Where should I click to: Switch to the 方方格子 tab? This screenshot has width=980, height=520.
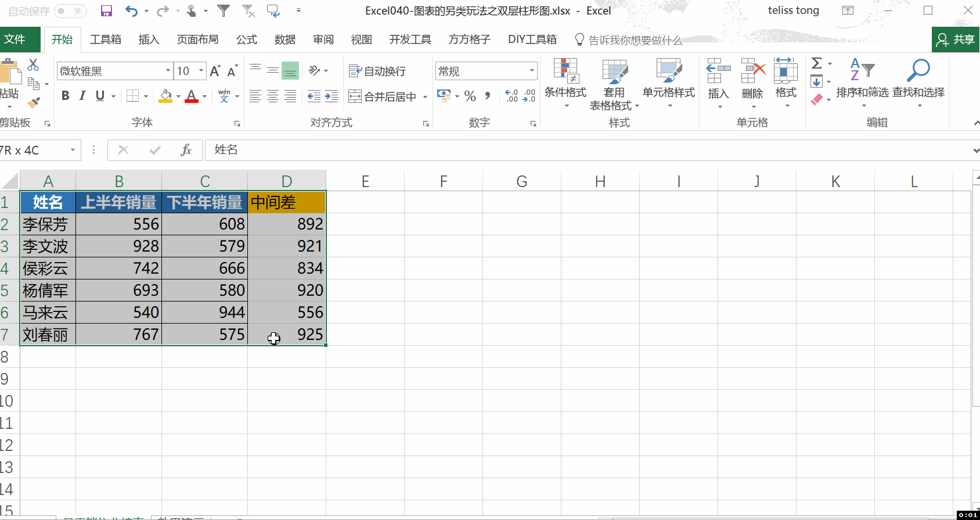469,40
